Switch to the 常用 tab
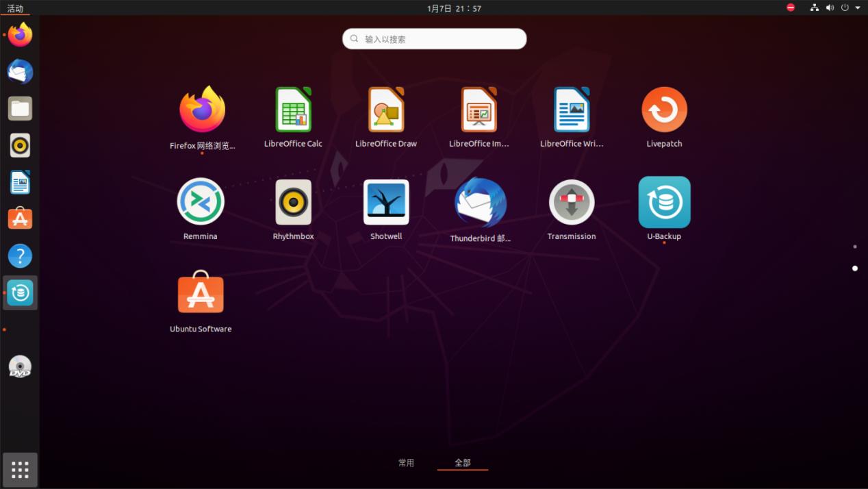 click(x=406, y=462)
